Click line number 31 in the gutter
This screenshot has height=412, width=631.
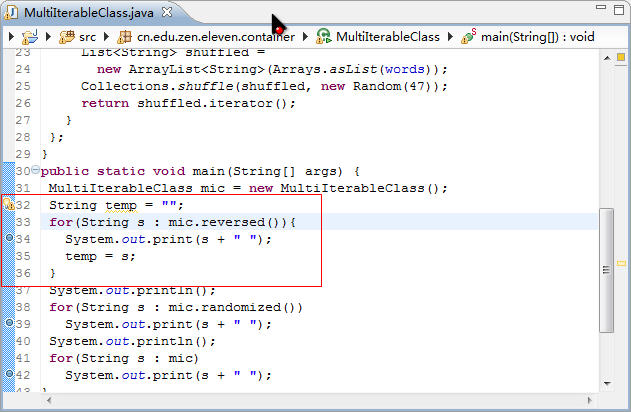(x=23, y=188)
